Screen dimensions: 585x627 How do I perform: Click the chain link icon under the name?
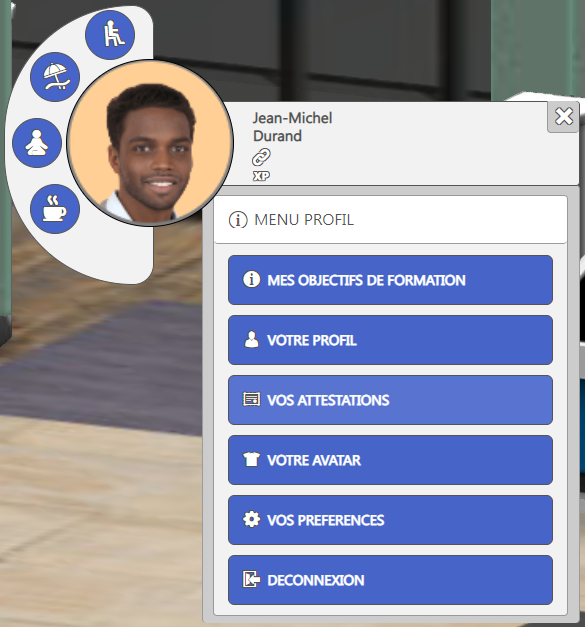pos(261,157)
